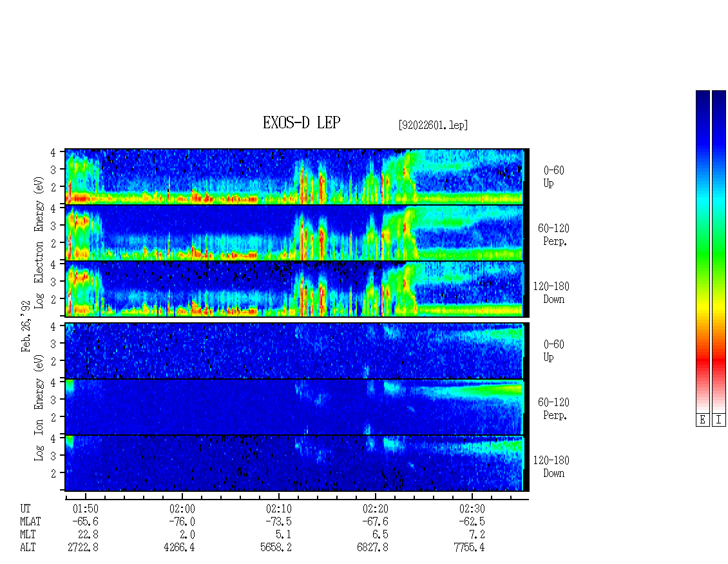Screen dimensions: 728x564
Task: Click the ALT row label
Action: [28, 548]
